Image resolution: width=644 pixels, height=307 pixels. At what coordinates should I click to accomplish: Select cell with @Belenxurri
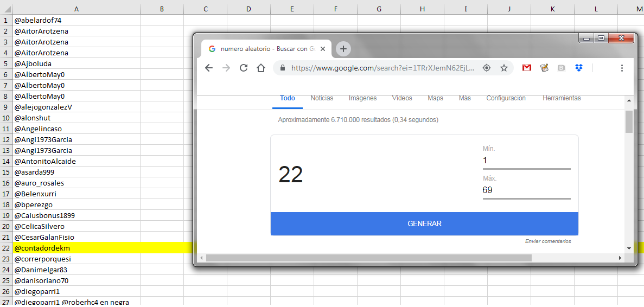76,194
